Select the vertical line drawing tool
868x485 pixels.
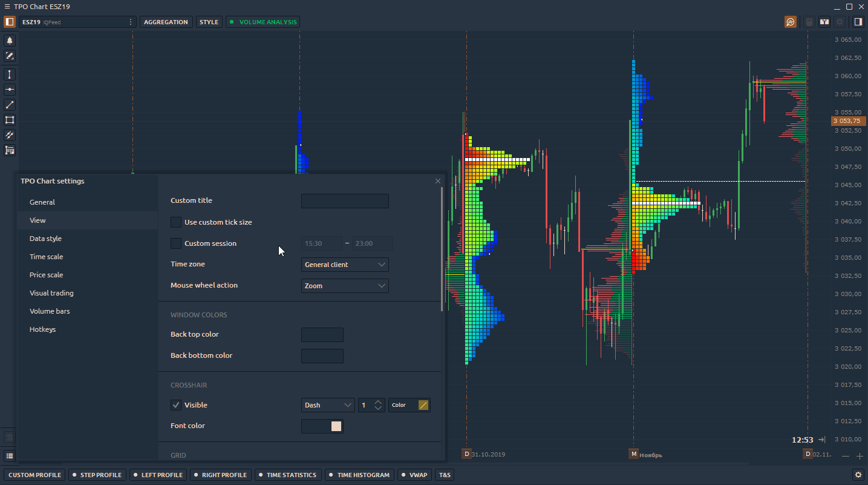[10, 74]
